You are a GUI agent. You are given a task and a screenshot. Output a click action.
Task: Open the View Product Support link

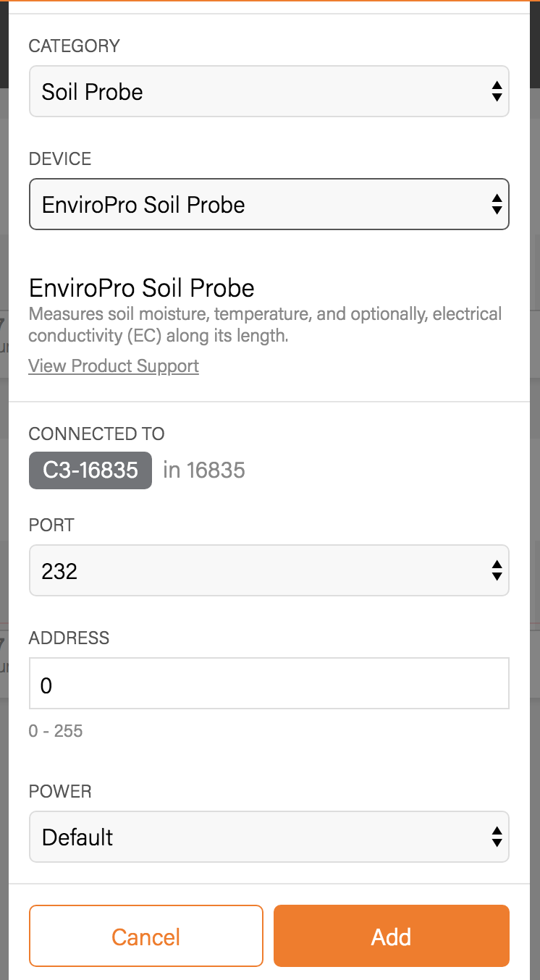coord(114,366)
